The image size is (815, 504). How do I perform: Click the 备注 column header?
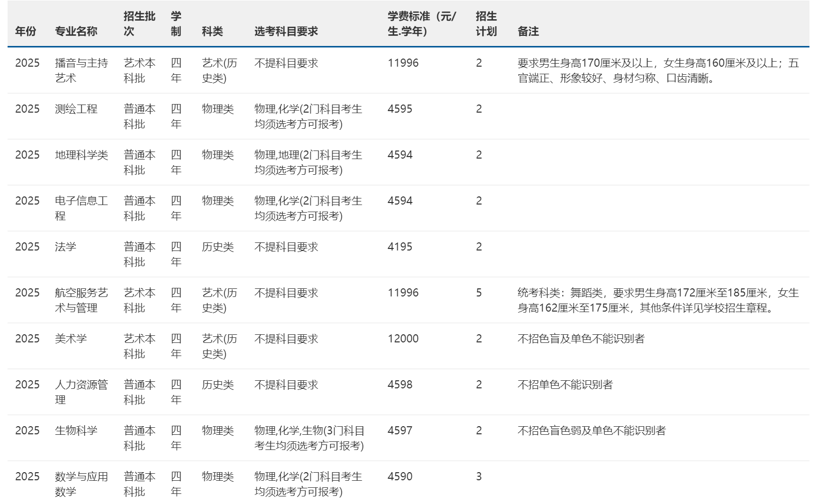528,31
